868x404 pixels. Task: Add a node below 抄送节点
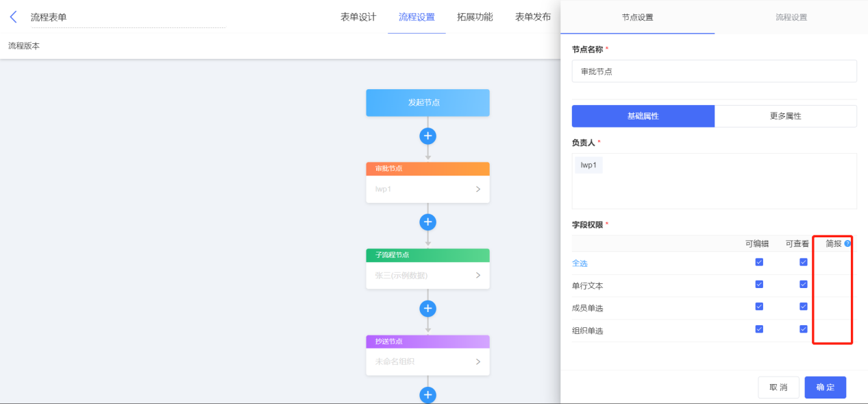pyautogui.click(x=427, y=395)
